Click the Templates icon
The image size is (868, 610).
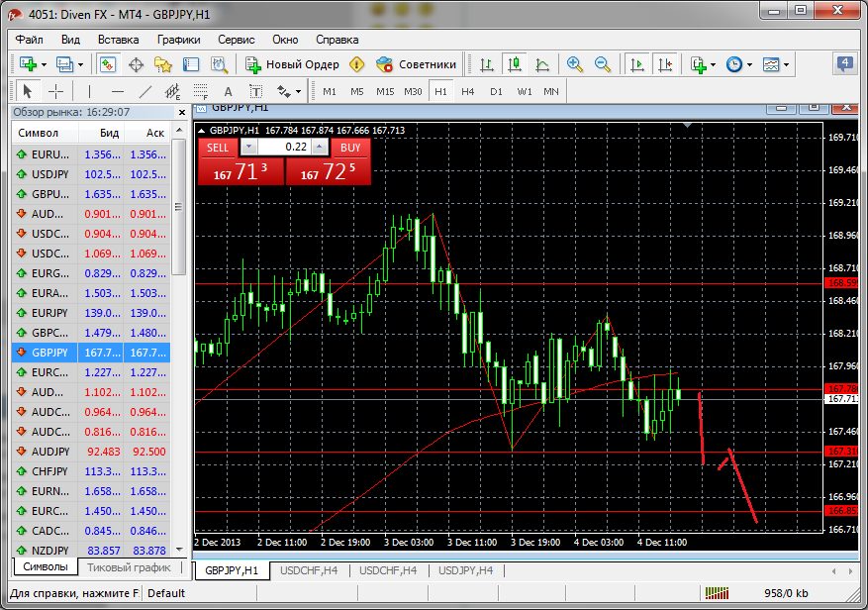click(771, 64)
